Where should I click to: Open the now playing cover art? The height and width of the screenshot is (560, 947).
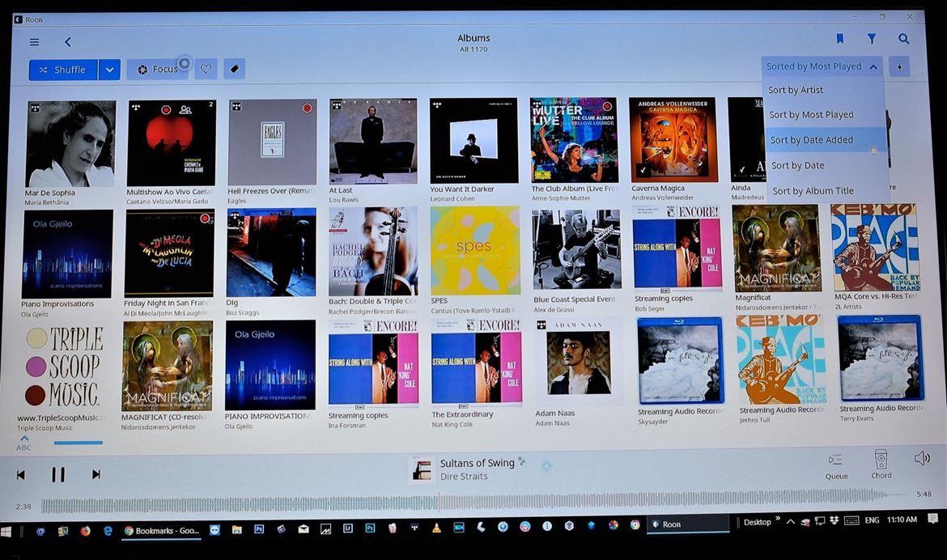422,469
